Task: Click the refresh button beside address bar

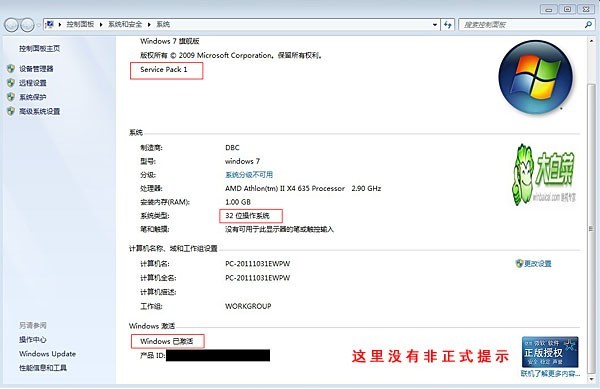Action: click(447, 25)
